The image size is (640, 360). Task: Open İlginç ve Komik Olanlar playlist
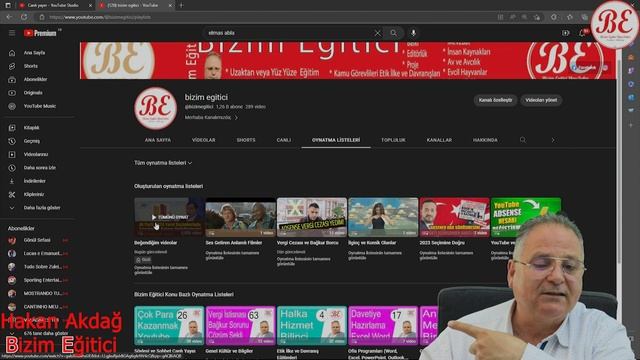[x=383, y=218]
